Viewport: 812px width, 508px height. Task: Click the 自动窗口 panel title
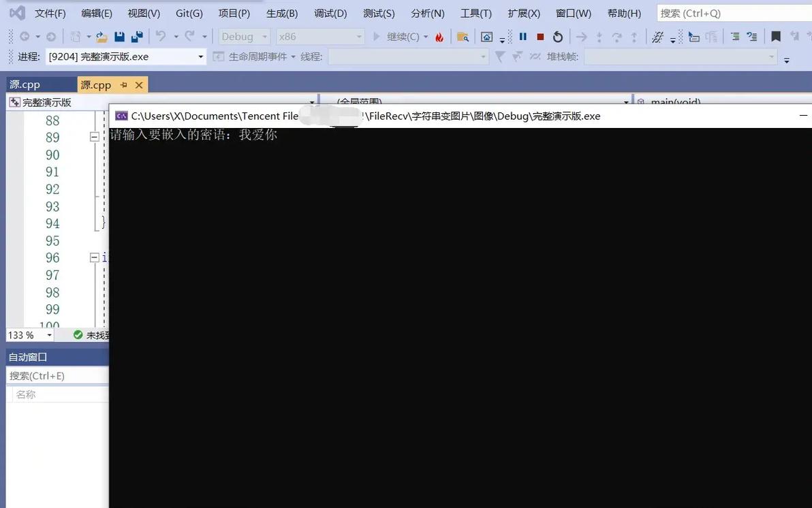click(x=28, y=358)
